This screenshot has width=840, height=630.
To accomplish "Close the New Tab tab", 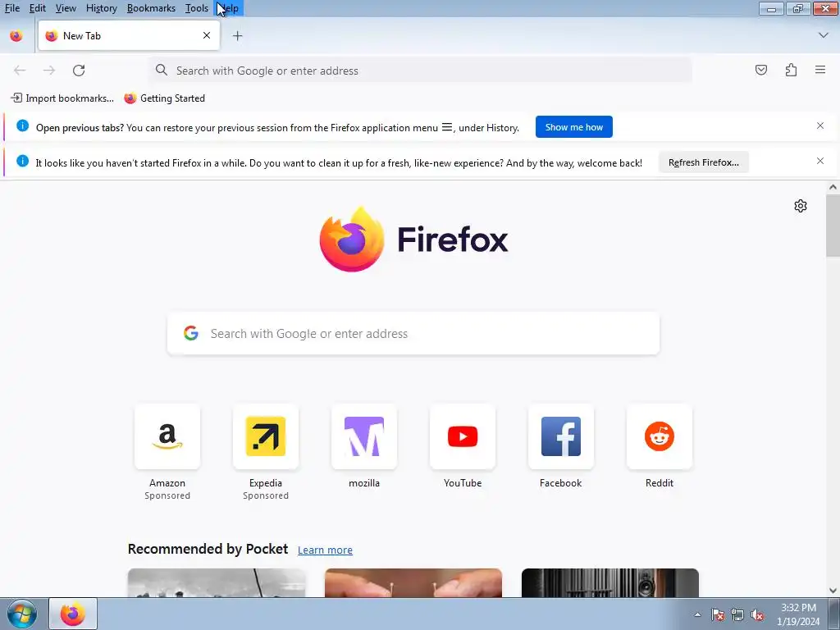I will pyautogui.click(x=207, y=35).
